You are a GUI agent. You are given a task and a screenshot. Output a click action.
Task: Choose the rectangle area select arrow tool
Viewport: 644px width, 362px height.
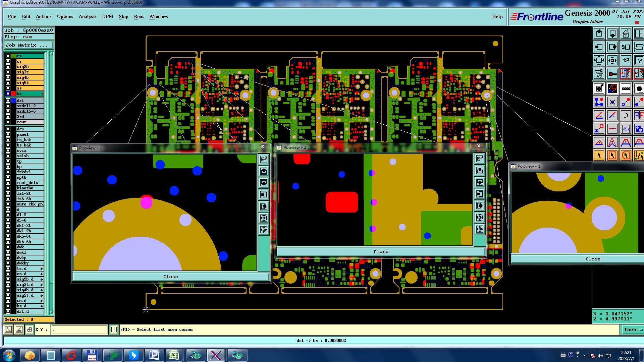(x=612, y=156)
